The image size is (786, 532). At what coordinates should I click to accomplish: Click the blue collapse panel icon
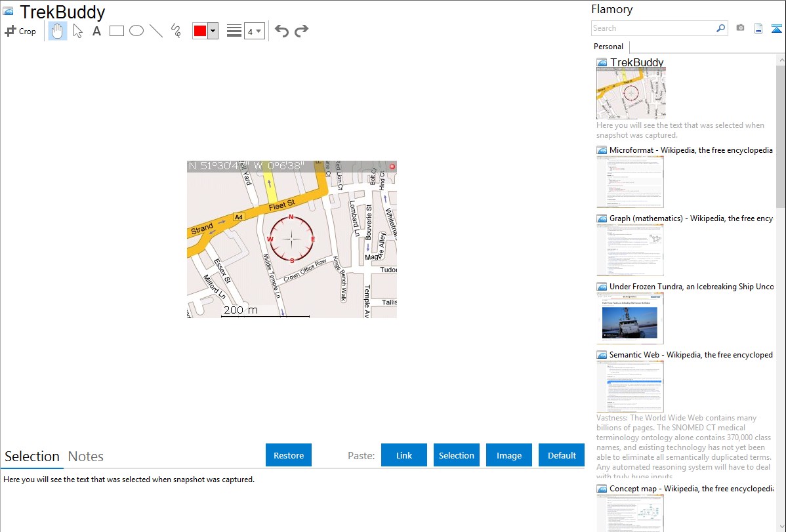tap(776, 28)
